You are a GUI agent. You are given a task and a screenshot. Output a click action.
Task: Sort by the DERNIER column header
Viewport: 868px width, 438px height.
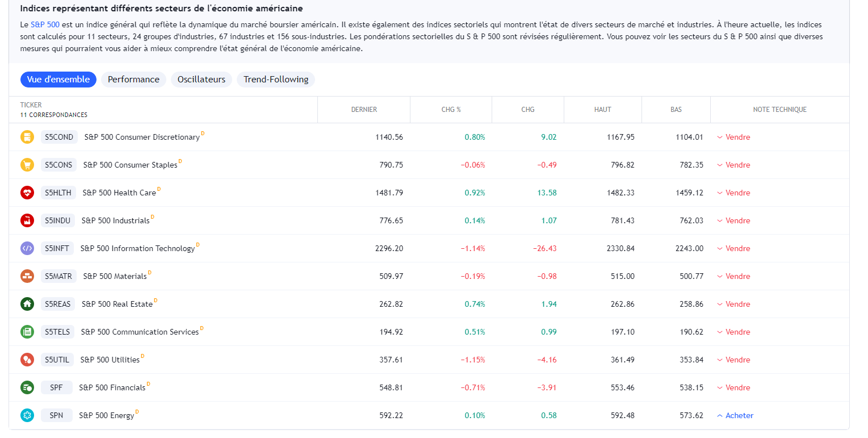point(364,110)
